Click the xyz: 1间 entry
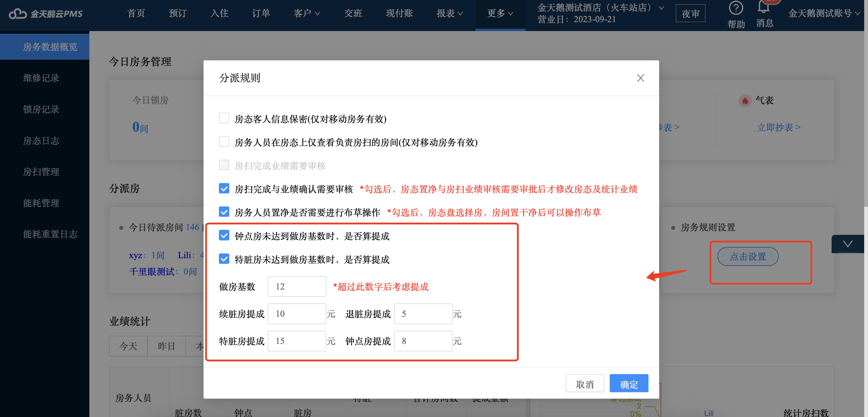868x417 pixels. pos(146,255)
